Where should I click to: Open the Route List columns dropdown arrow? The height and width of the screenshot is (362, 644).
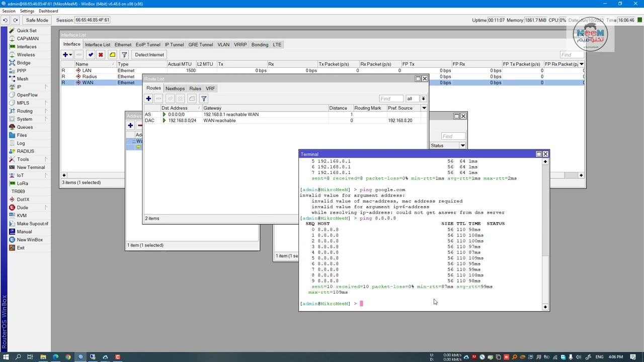424,108
